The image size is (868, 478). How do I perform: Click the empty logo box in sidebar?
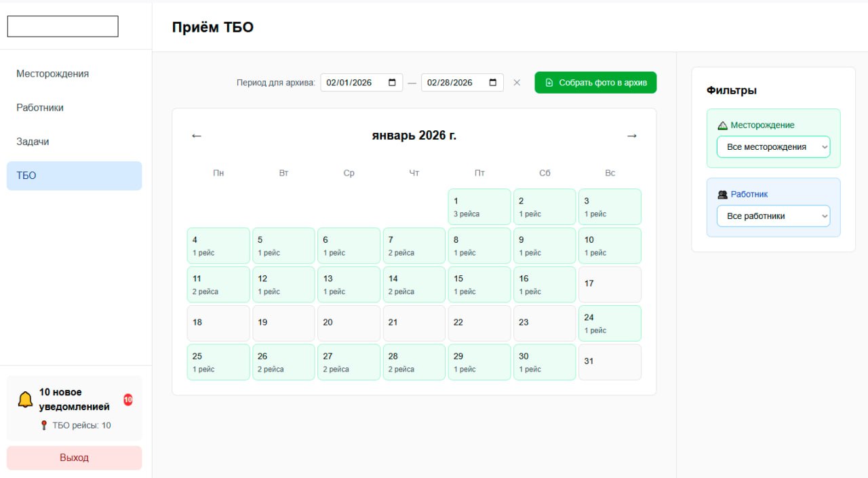tap(62, 26)
